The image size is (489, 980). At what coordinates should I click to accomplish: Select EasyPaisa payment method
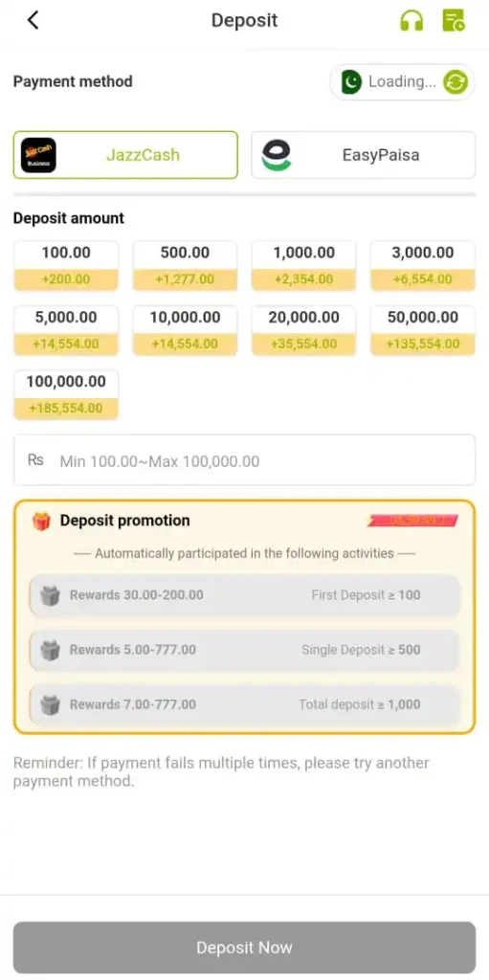click(364, 155)
